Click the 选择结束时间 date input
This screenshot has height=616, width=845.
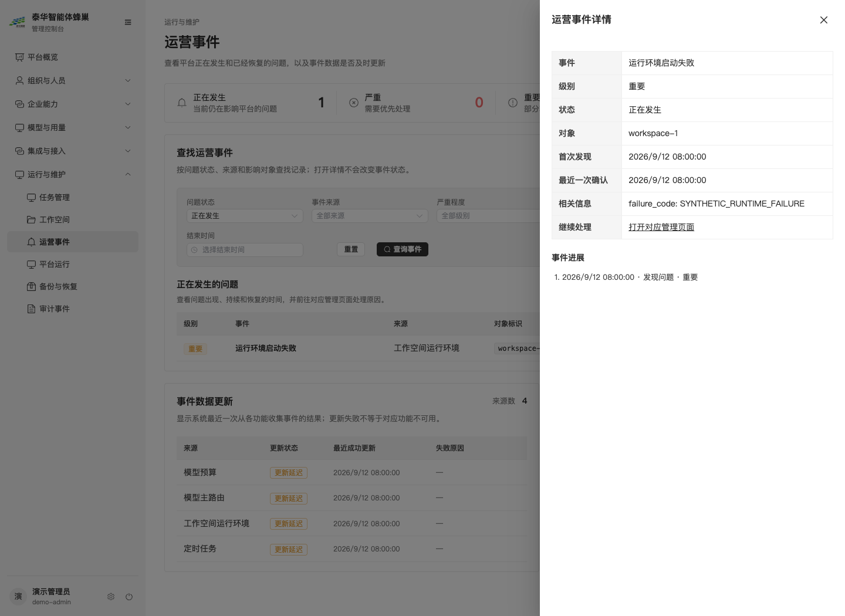[x=245, y=250]
